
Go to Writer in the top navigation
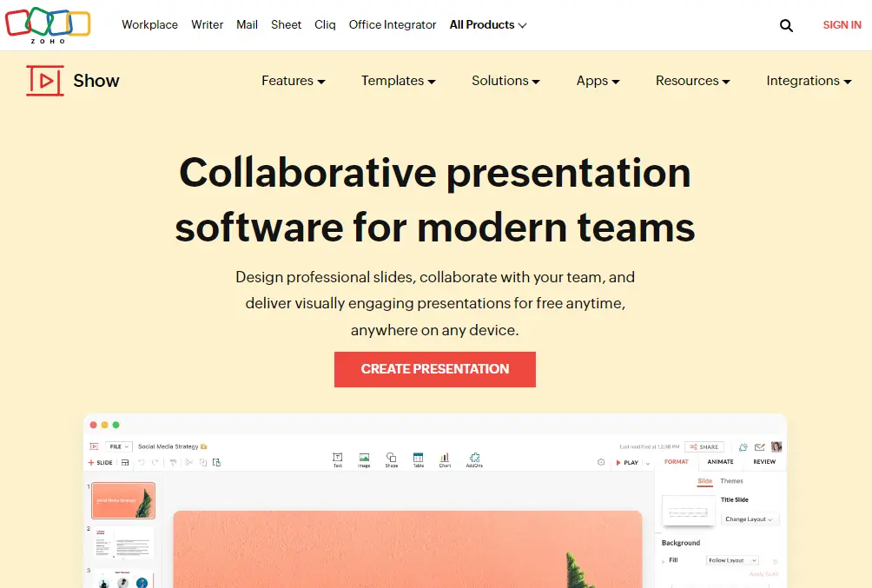[207, 25]
